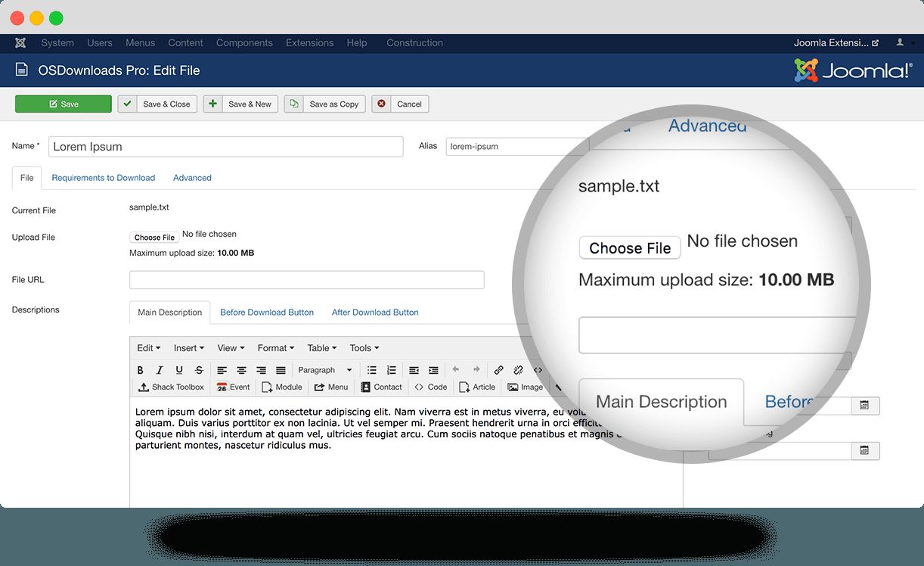Click the green Save button

(64, 104)
